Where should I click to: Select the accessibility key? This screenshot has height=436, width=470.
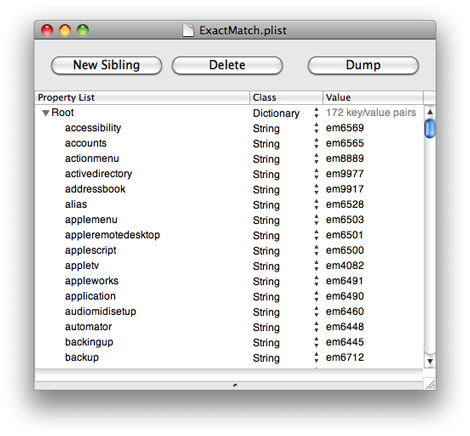[x=93, y=128]
